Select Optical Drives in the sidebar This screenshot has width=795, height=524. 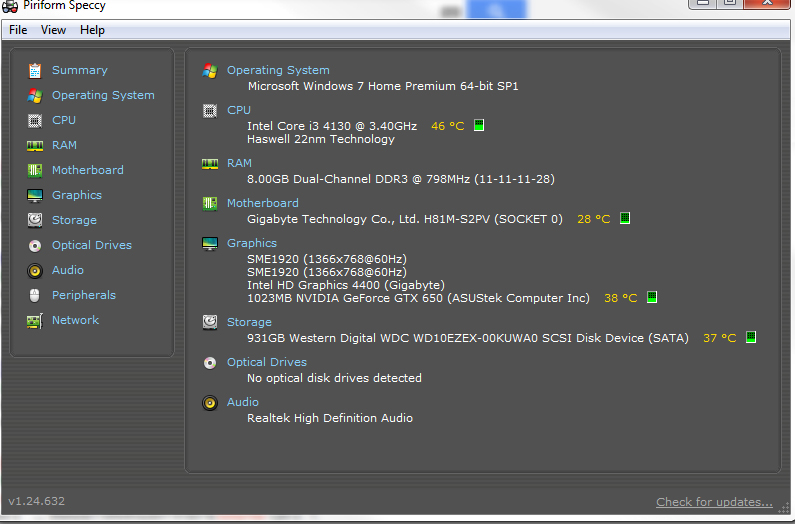(x=92, y=245)
